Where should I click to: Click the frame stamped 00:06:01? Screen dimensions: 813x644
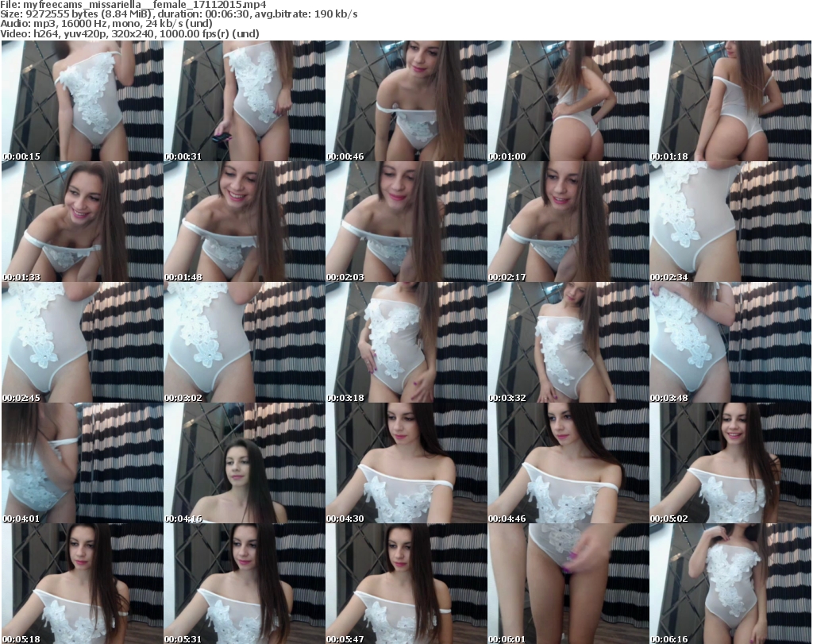click(568, 584)
